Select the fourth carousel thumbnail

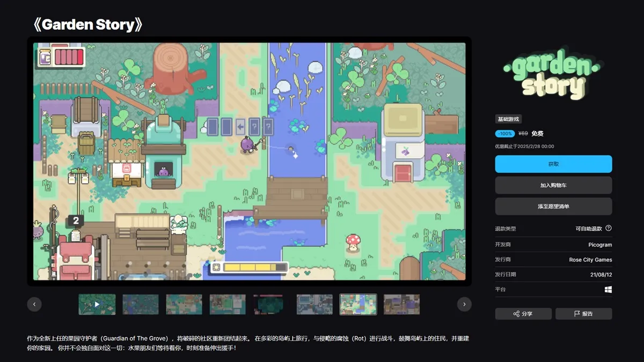click(228, 304)
